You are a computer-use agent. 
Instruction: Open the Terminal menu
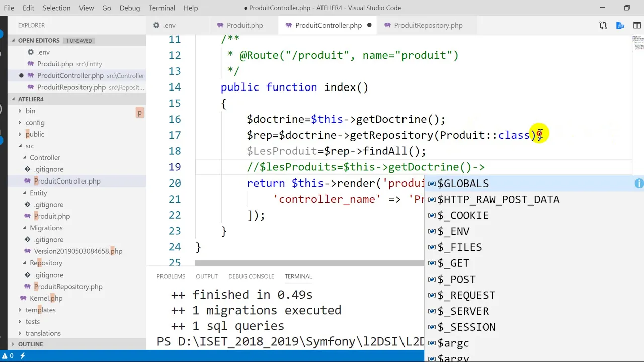[x=162, y=8]
